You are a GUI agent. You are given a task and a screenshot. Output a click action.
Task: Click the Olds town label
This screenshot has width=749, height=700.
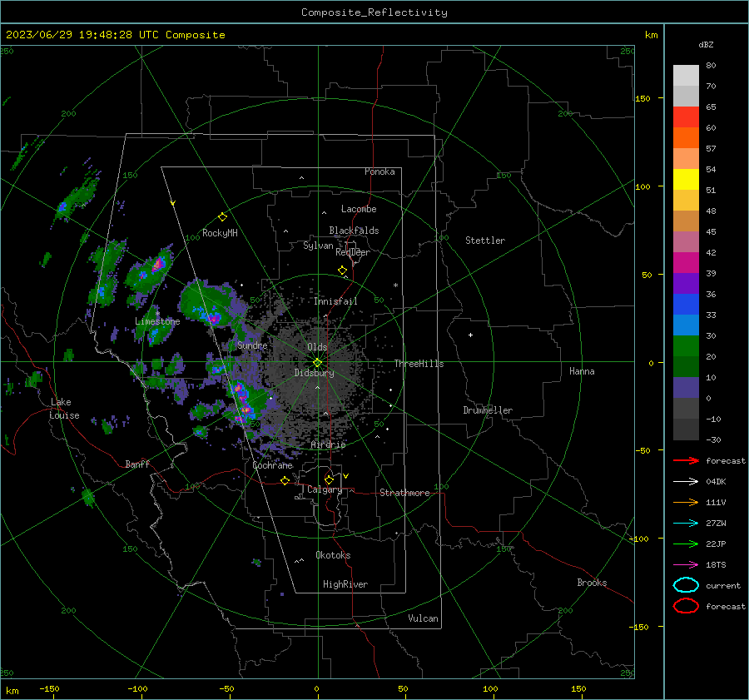click(x=317, y=347)
